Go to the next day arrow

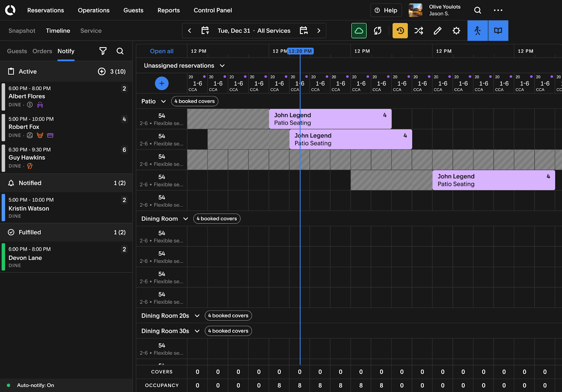tap(319, 31)
